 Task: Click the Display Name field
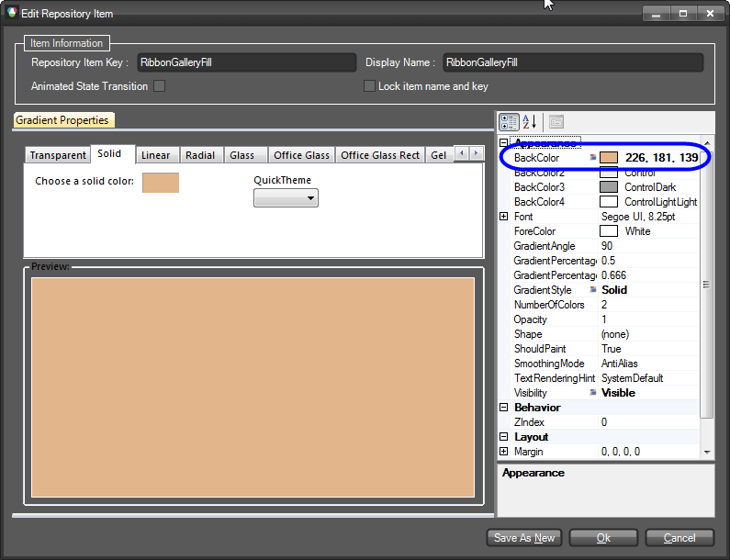(573, 62)
